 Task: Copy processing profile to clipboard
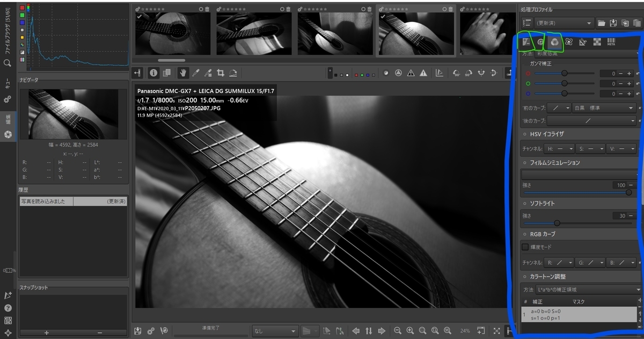pos(625,23)
